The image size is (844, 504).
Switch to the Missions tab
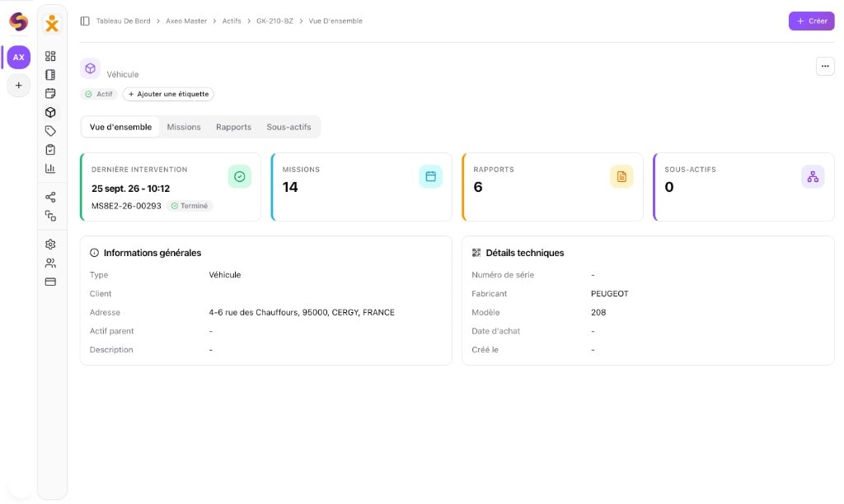click(184, 127)
